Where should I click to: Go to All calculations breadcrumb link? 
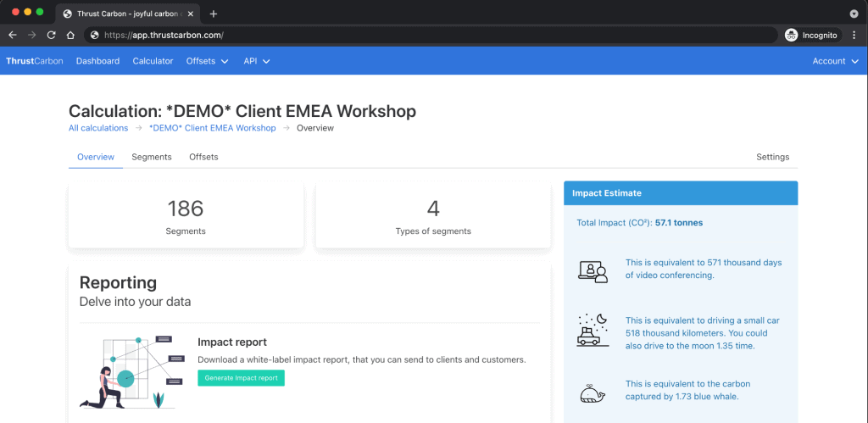(98, 128)
